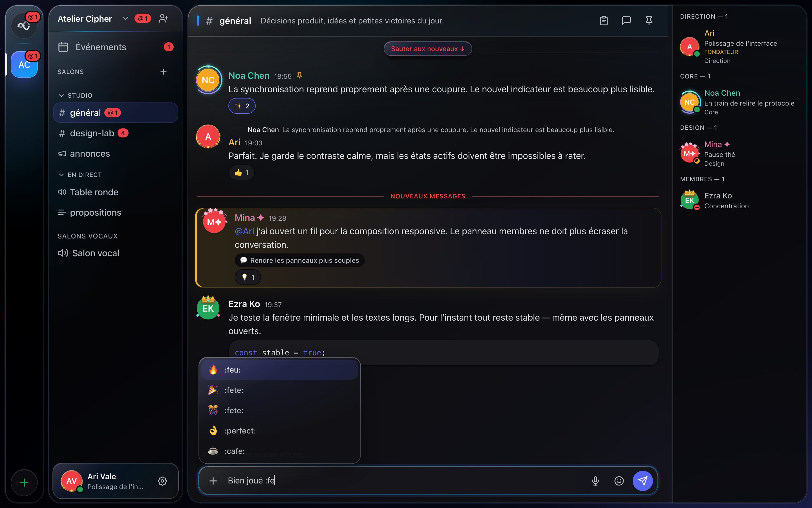Open the général channel
This screenshot has height=508, width=812.
pos(115,113)
